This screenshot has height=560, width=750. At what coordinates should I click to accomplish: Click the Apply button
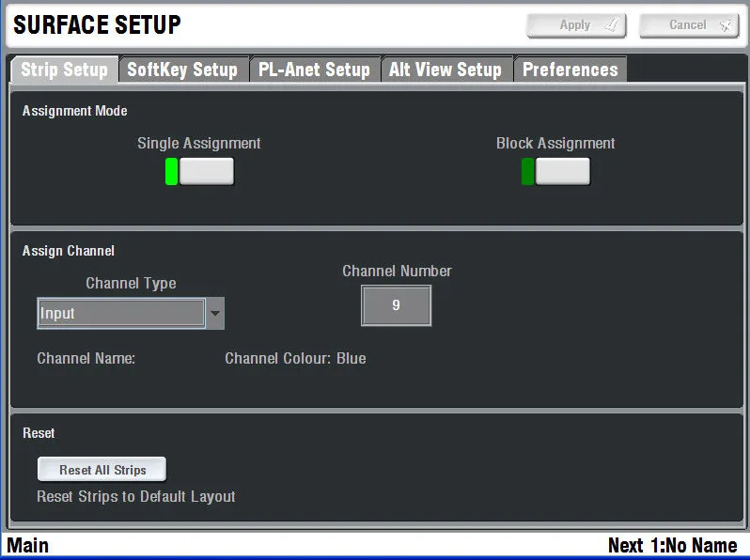(576, 25)
